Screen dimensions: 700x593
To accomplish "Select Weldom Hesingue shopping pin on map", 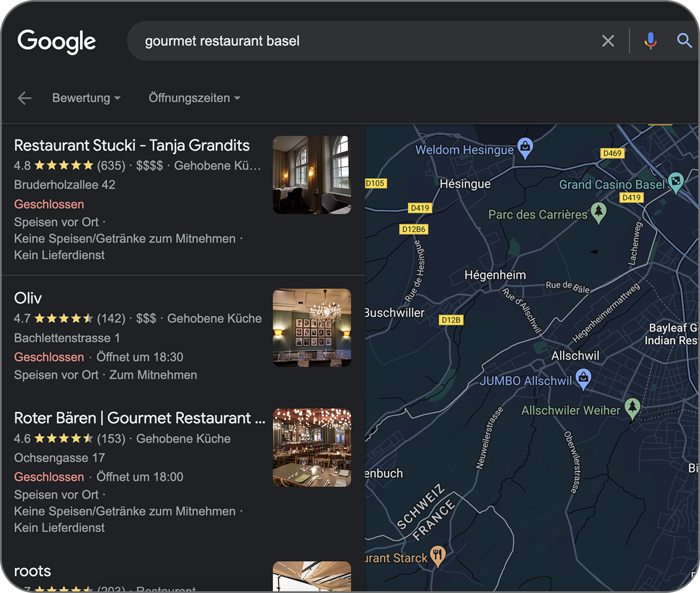I will pyautogui.click(x=526, y=148).
